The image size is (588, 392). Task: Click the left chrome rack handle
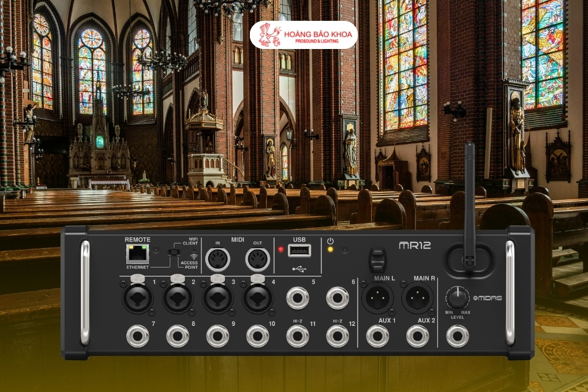pyautogui.click(x=85, y=293)
